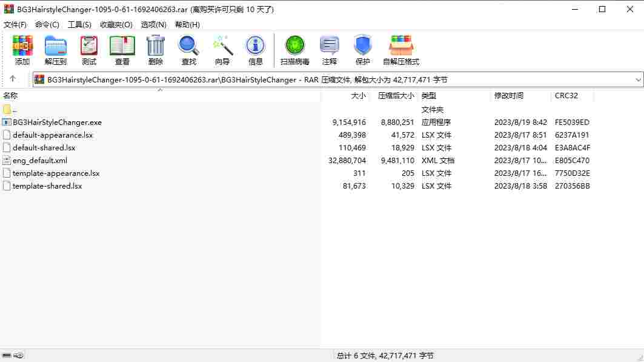644x362 pixels.
Task: Open the View (查看) book icon
Action: [122, 50]
